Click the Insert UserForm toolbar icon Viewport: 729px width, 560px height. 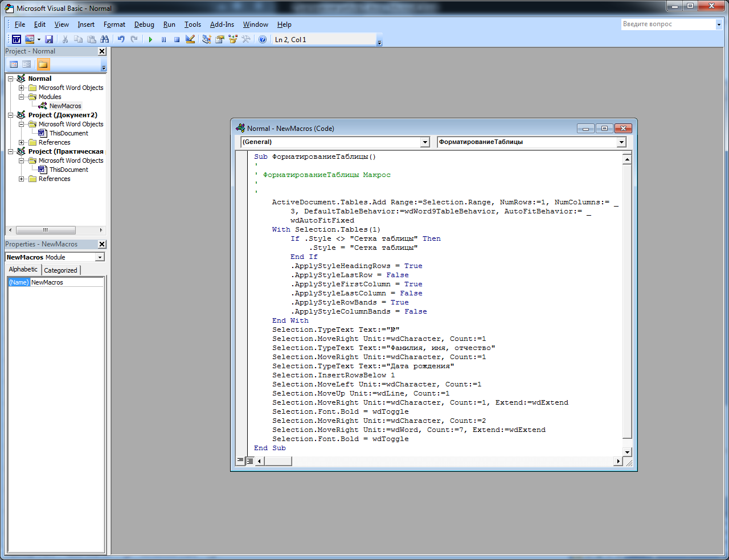[30, 39]
